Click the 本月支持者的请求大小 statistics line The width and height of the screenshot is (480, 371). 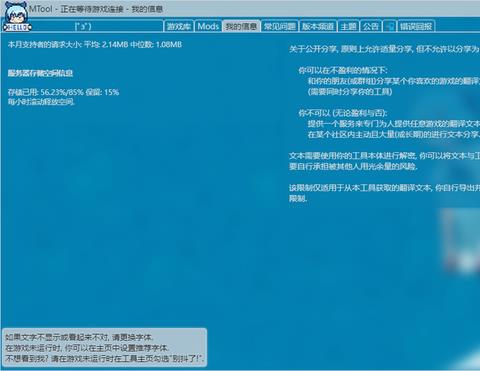coord(95,44)
